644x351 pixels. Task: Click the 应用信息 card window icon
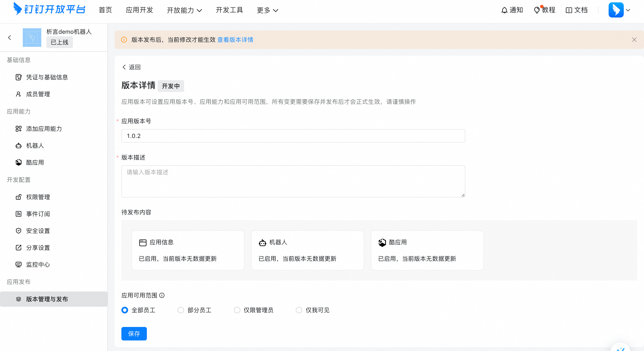click(143, 243)
